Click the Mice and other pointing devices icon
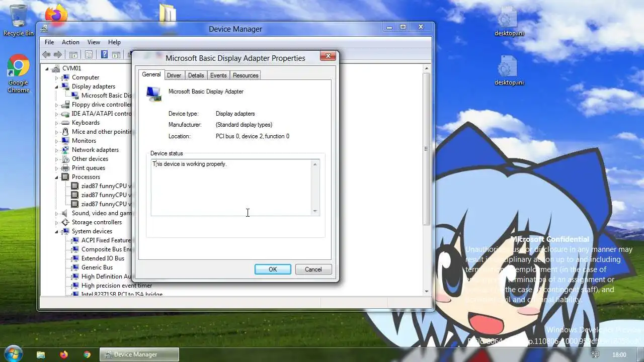Screen dimensions: 644x362 tap(65, 132)
